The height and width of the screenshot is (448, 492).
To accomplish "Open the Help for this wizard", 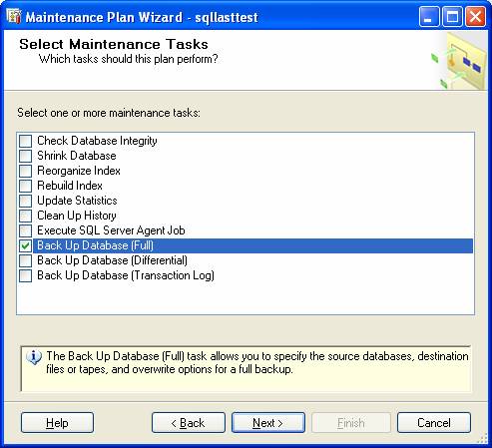I will [57, 423].
